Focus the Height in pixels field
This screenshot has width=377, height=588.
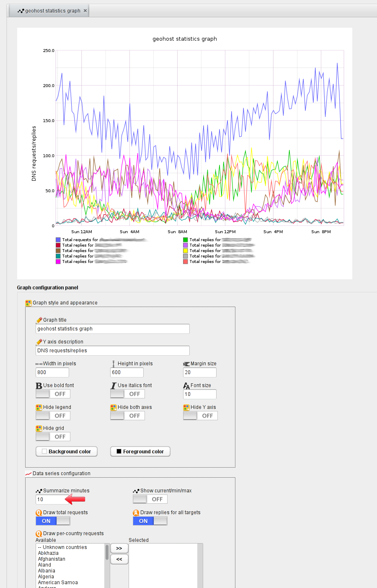(127, 372)
